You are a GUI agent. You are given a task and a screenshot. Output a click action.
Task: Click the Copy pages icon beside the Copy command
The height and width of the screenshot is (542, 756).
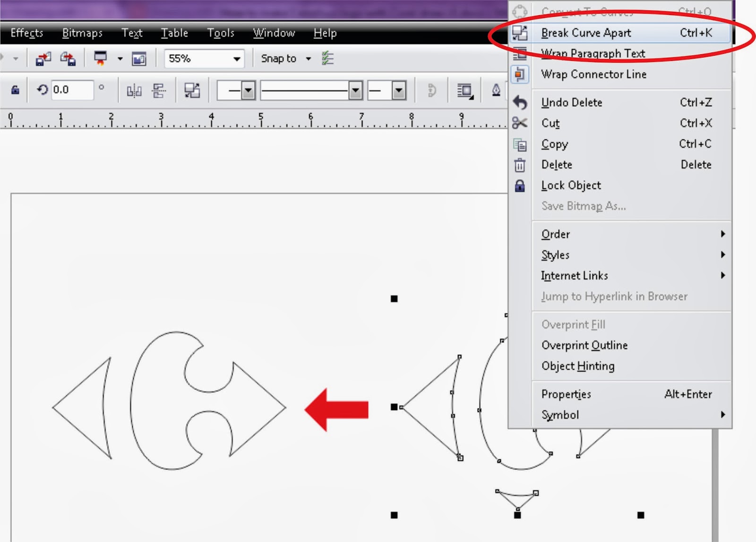click(520, 144)
